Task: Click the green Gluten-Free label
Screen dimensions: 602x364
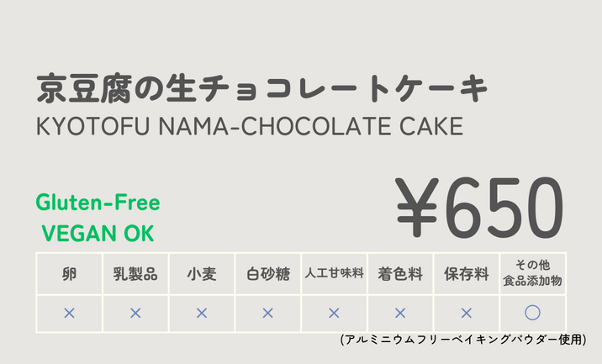Action: [x=98, y=203]
